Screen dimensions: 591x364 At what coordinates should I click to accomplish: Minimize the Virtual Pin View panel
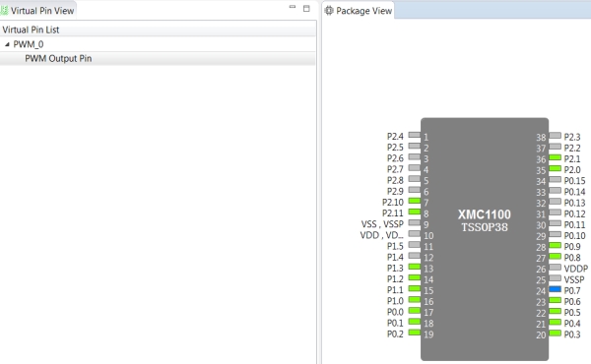293,8
